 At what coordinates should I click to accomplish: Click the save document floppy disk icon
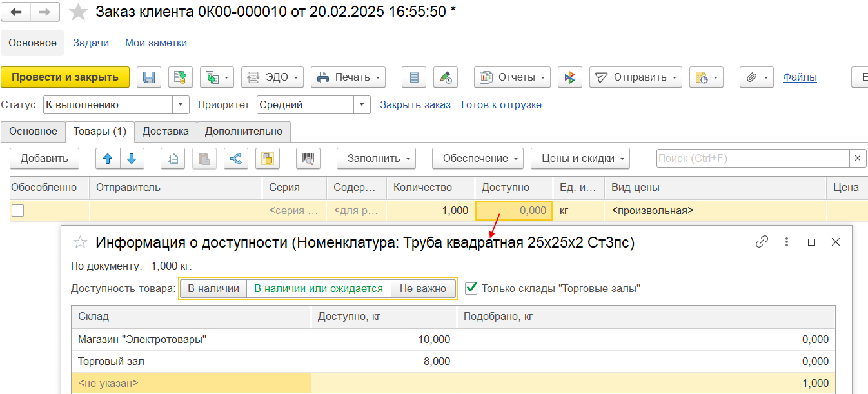click(148, 77)
